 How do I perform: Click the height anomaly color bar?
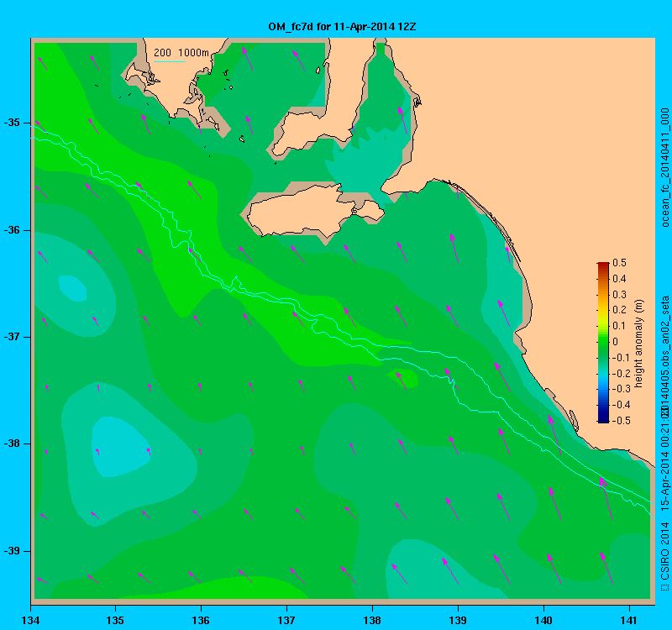pos(603,343)
